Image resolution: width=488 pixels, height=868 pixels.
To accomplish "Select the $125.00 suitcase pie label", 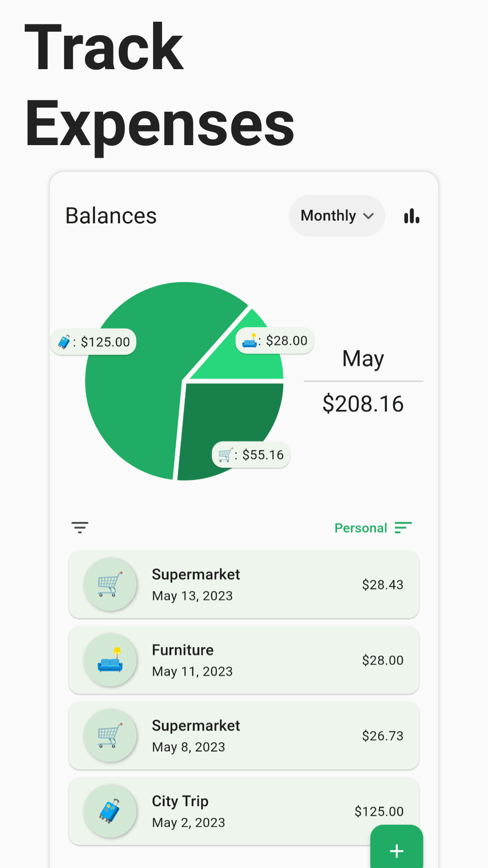I will (x=94, y=342).
